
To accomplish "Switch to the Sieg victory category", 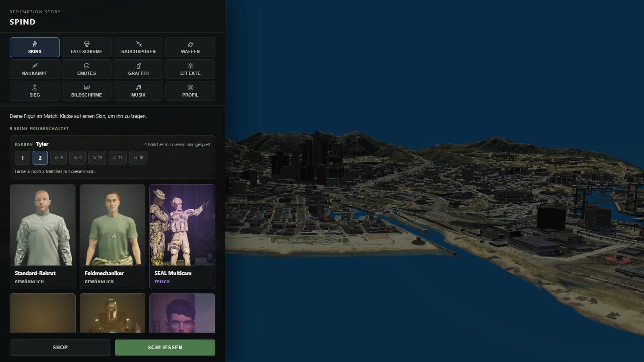I will [x=35, y=91].
